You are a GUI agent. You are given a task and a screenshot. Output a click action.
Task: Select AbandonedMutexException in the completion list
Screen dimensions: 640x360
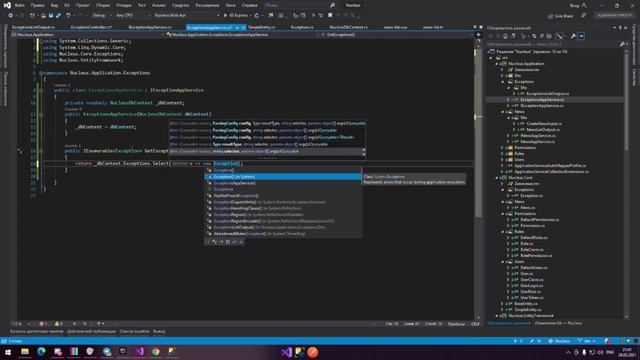[x=282, y=234]
